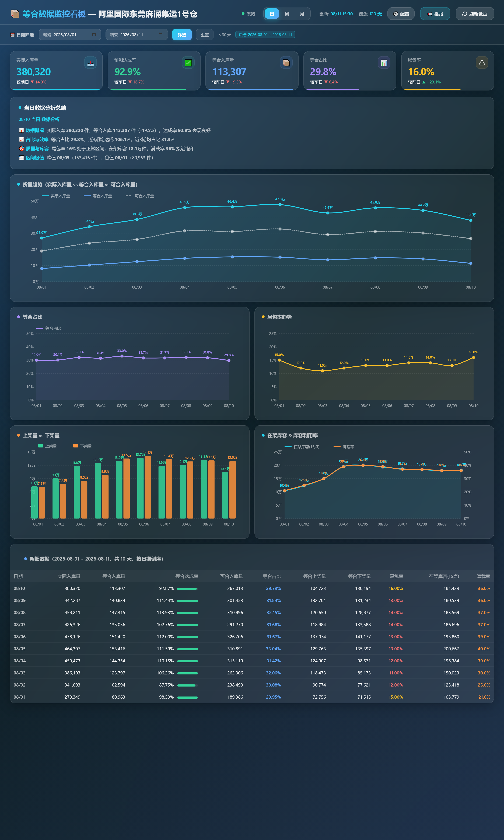Screen dimensions: 504x840
Task: Click the 最近 123 天 status text
Action: point(370,14)
